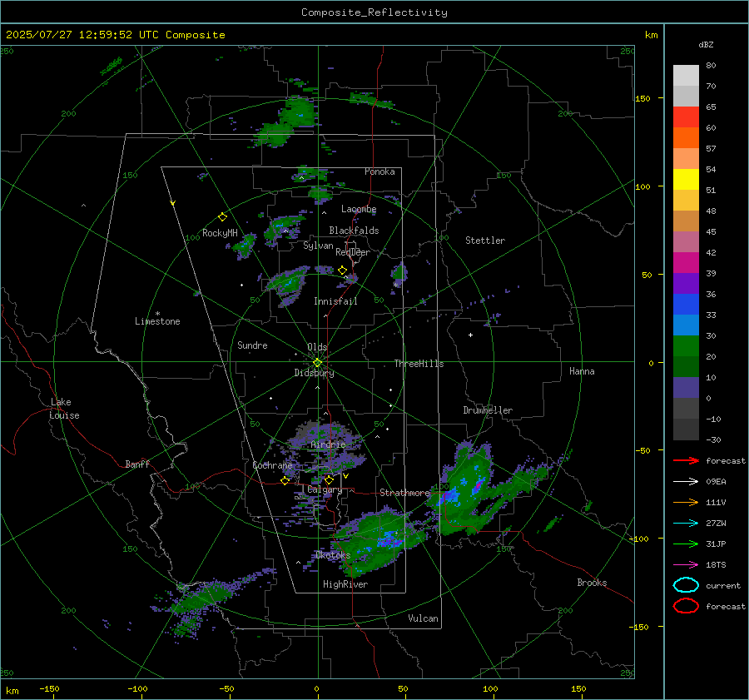
Task: Click the Vulcan city label
Action: (x=424, y=618)
